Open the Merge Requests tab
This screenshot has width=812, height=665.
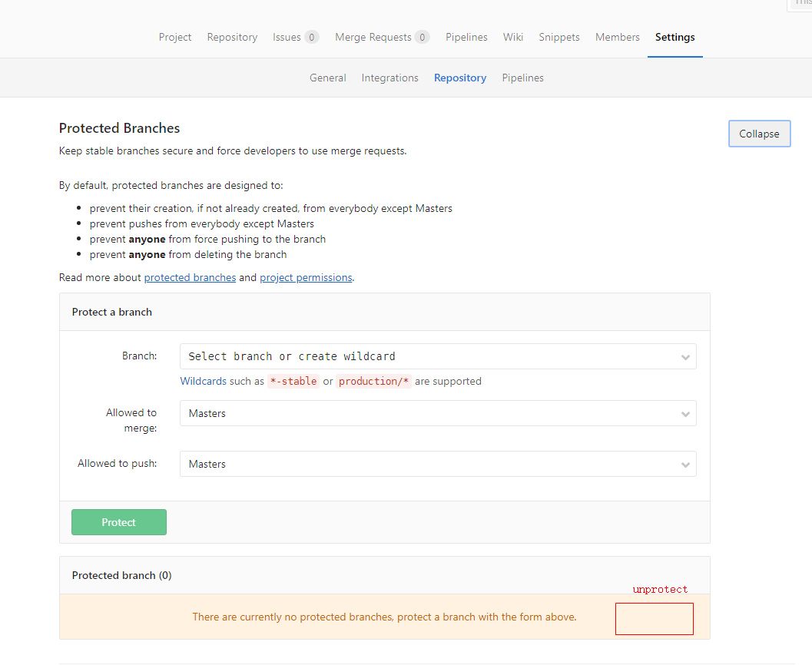[x=373, y=37]
